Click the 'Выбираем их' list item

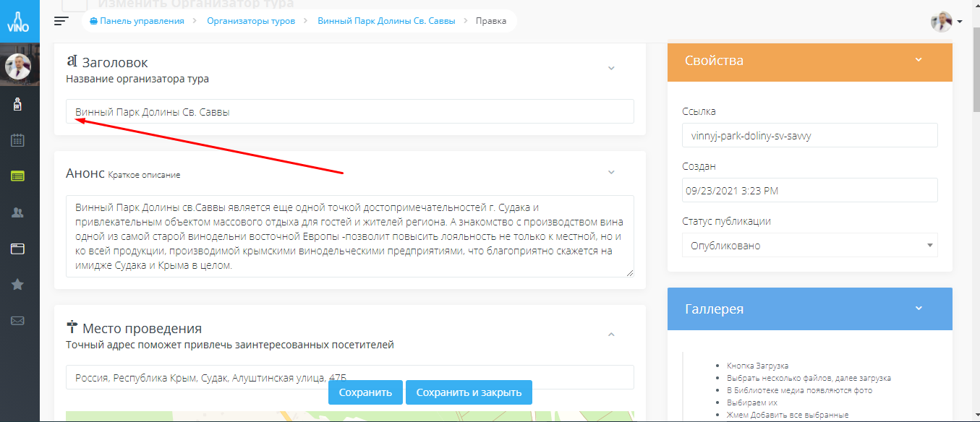coord(752,402)
